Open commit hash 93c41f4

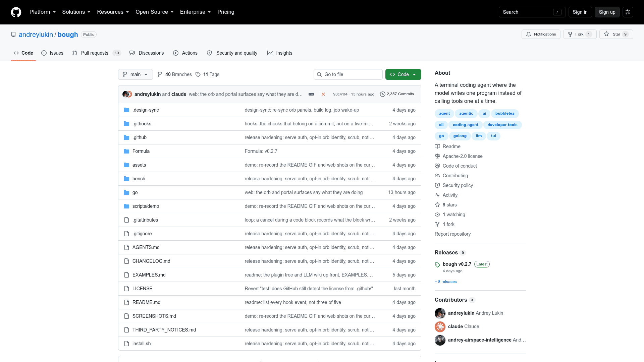(x=340, y=95)
